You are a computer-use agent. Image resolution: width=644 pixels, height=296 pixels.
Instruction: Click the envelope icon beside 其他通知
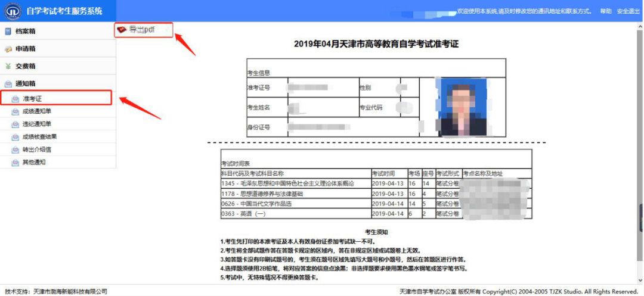(x=15, y=162)
